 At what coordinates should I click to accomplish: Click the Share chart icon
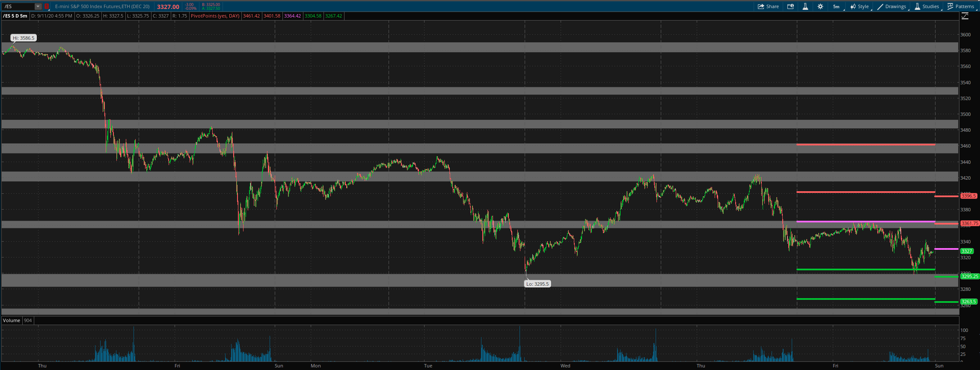(x=768, y=6)
